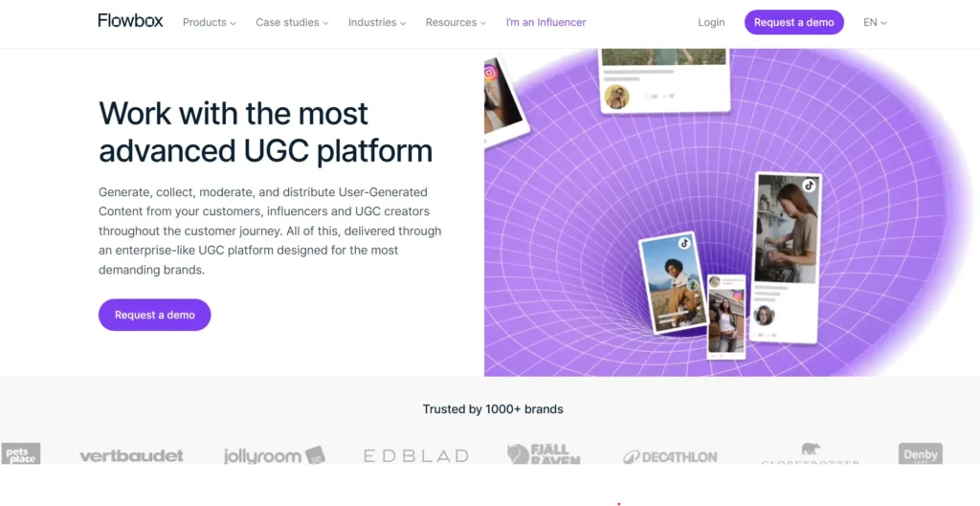Image resolution: width=980 pixels, height=506 pixels.
Task: Click the pets place brand logo
Action: pyautogui.click(x=21, y=453)
